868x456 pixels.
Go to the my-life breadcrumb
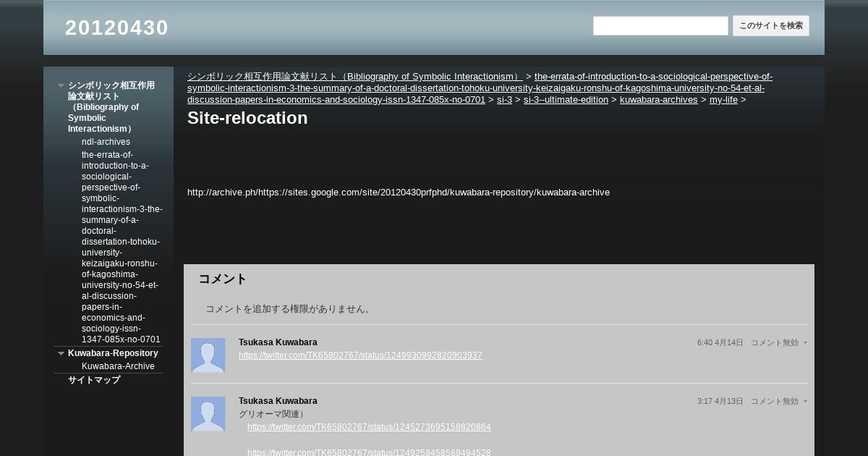pyautogui.click(x=723, y=100)
